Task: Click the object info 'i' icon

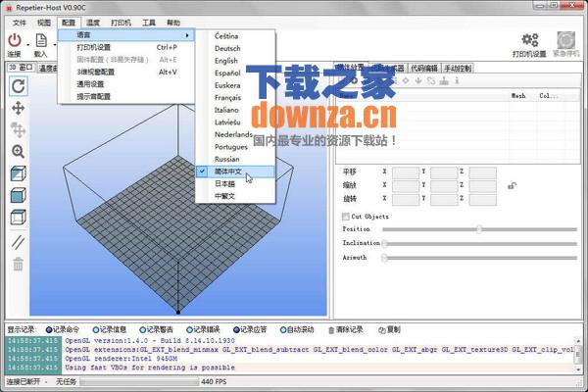Action: (457, 80)
